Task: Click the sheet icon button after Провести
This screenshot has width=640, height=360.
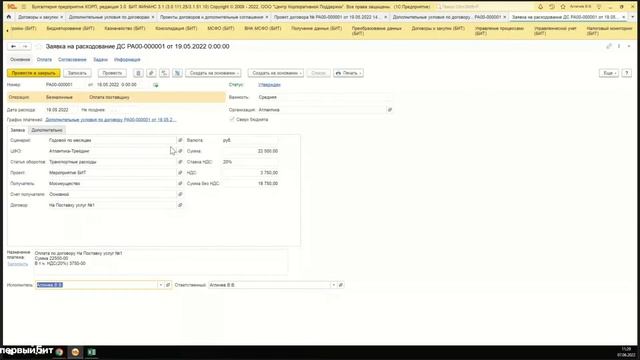Action: pyautogui.click(x=138, y=73)
